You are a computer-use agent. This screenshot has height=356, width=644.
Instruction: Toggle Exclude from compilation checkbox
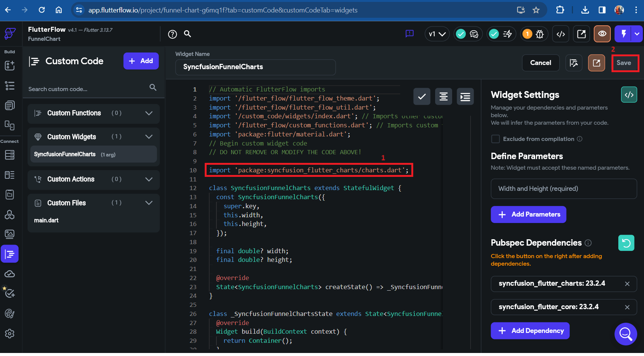tap(495, 139)
